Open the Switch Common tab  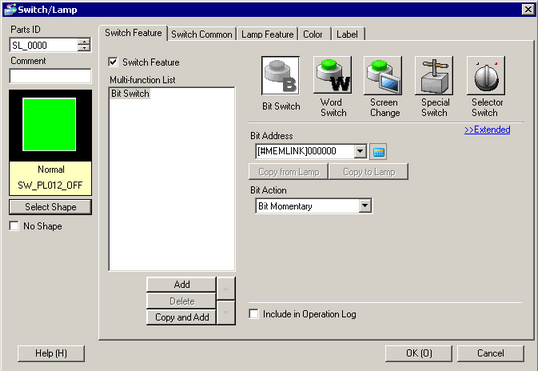pyautogui.click(x=202, y=34)
